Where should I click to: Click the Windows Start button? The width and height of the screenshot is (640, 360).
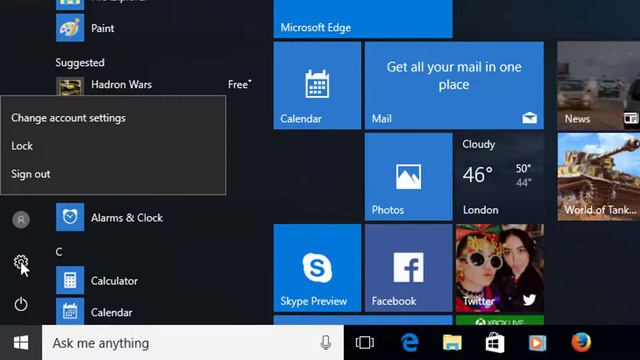coord(21,342)
